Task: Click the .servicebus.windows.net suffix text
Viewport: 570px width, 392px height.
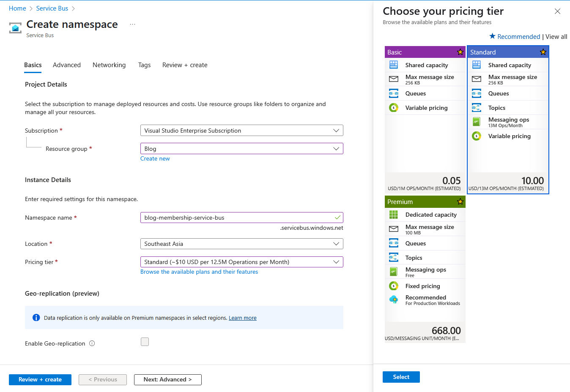Action: [312, 228]
